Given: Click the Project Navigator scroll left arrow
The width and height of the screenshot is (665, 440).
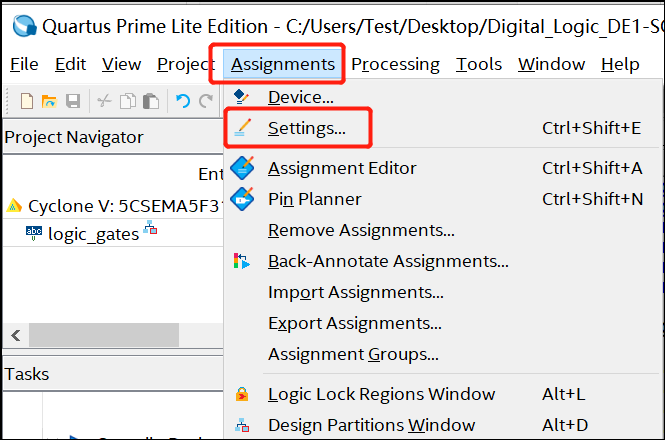Looking at the screenshot, I should (16, 335).
